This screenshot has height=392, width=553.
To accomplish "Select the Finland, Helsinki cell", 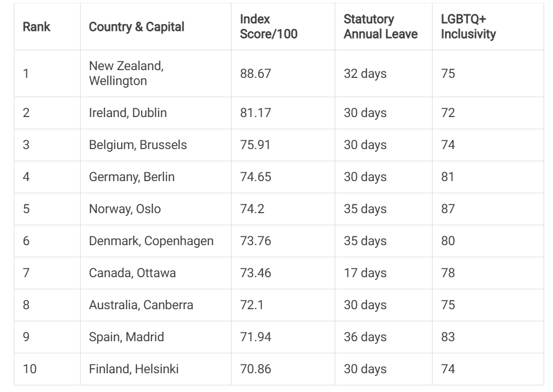I will [133, 369].
